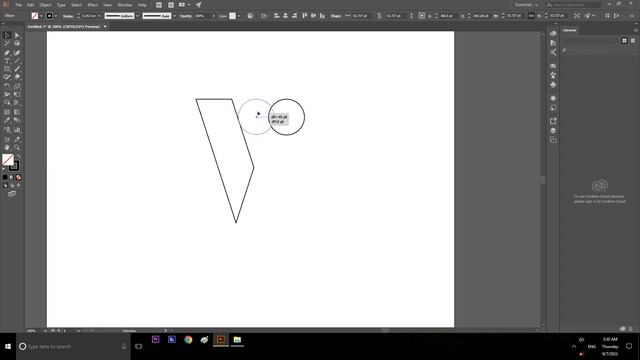Open the File menu
Image resolution: width=640 pixels, height=360 pixels.
click(19, 5)
